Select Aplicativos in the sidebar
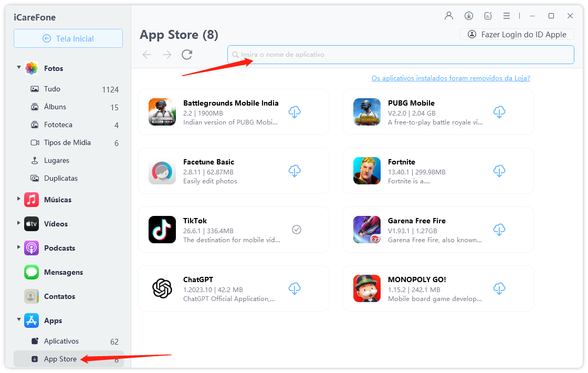This screenshot has width=588, height=373. [61, 341]
